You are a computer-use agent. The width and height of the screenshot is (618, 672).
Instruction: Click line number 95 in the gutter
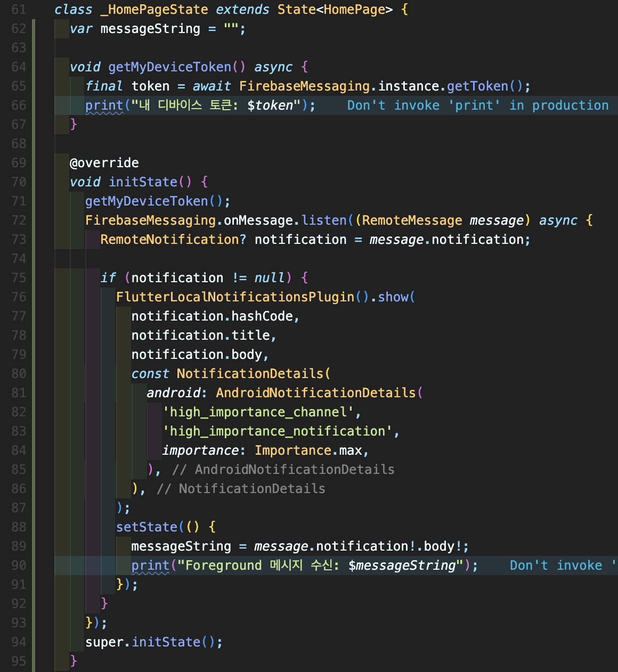(19, 661)
